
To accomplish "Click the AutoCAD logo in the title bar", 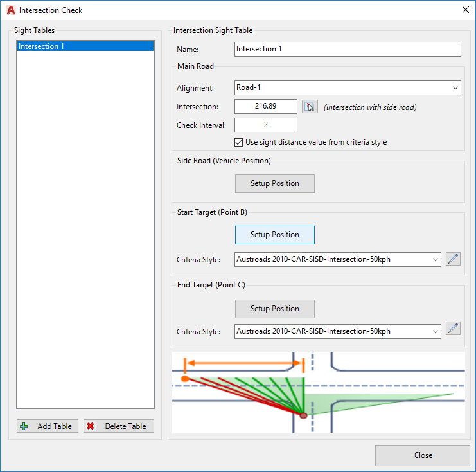I will [10, 10].
